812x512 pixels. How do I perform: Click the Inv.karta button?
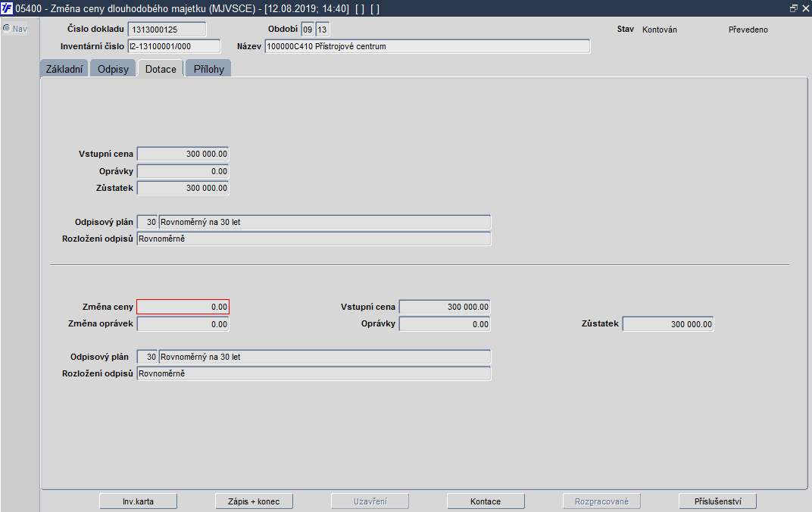tap(139, 501)
